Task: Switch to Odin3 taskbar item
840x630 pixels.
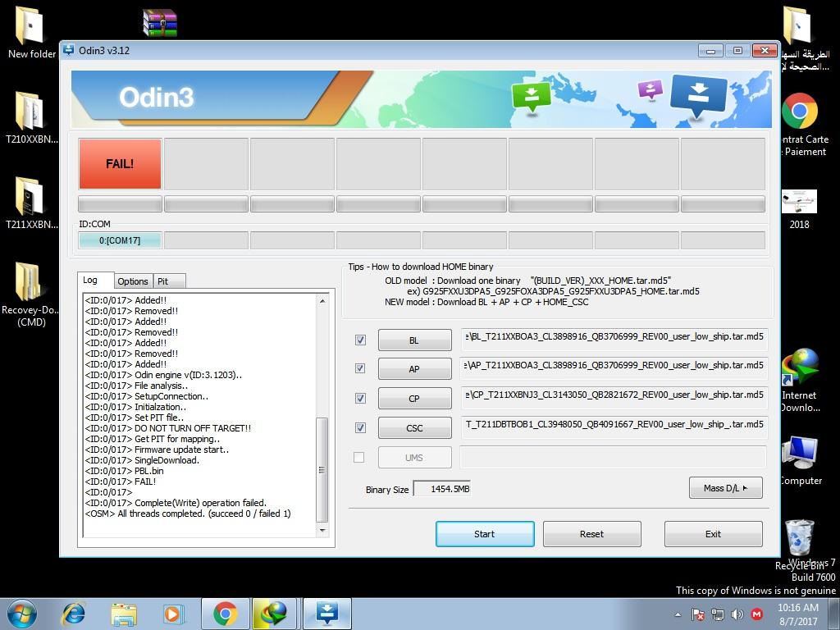Action: pyautogui.click(x=326, y=614)
